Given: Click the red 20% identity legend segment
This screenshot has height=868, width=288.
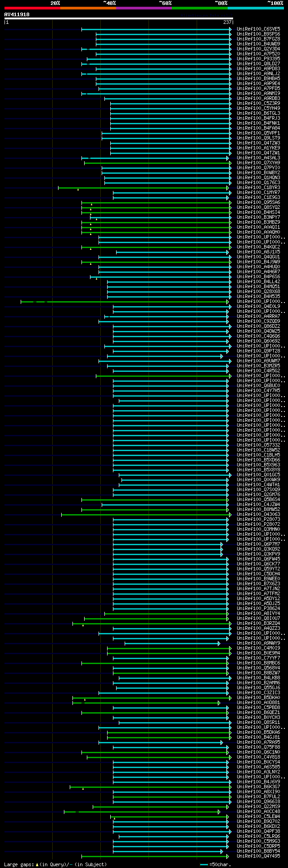Looking at the screenshot, I should pyautogui.click(x=32, y=8).
